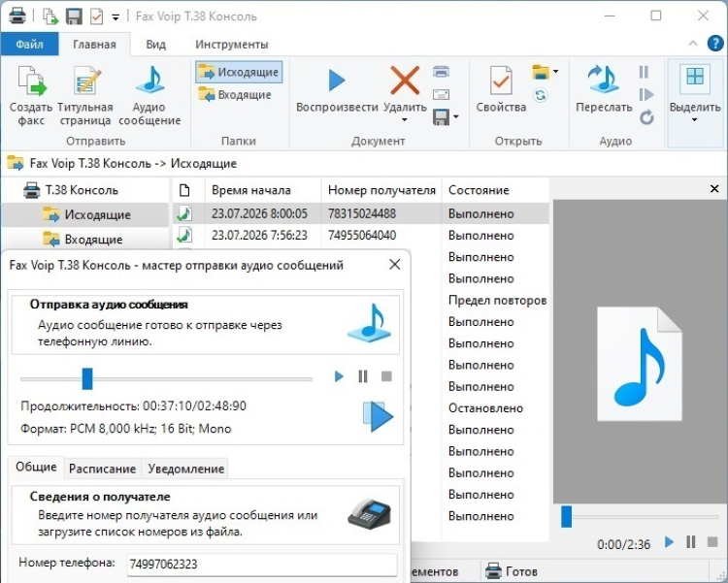The height and width of the screenshot is (583, 728).
Task: Expand the open folder dropdown arrow in the Открыть group
Action: 556,72
